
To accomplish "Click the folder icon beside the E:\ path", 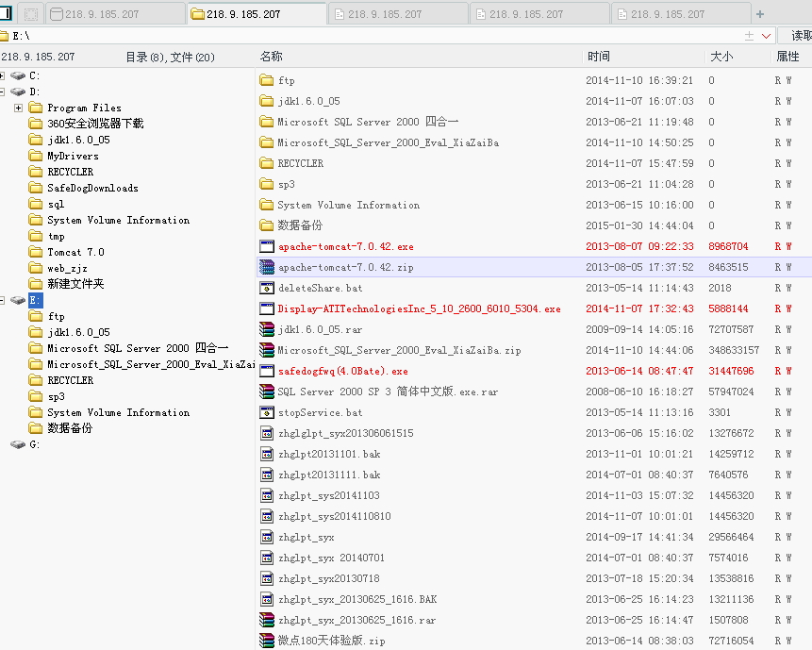I will (x=4, y=36).
